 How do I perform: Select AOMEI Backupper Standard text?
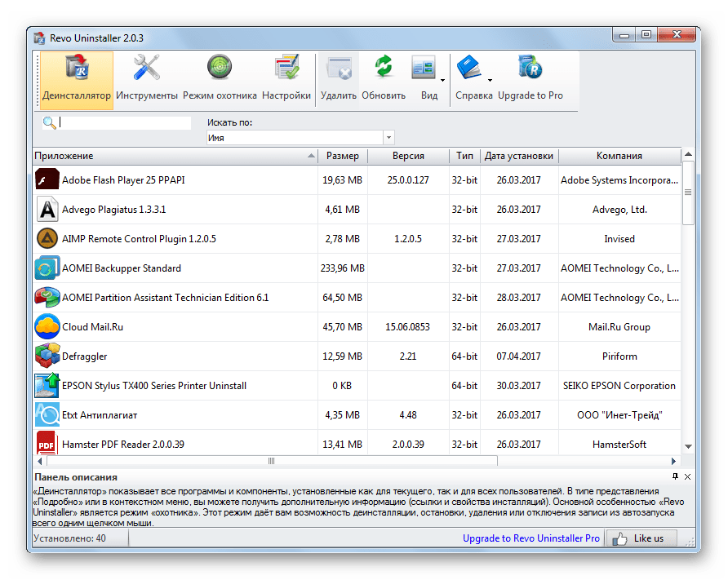[x=122, y=268]
